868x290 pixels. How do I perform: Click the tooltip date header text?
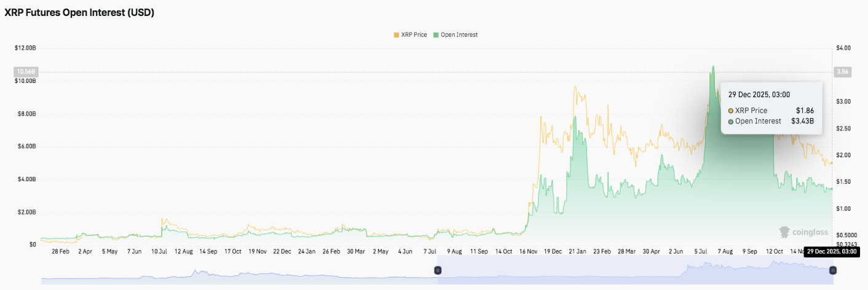click(759, 95)
